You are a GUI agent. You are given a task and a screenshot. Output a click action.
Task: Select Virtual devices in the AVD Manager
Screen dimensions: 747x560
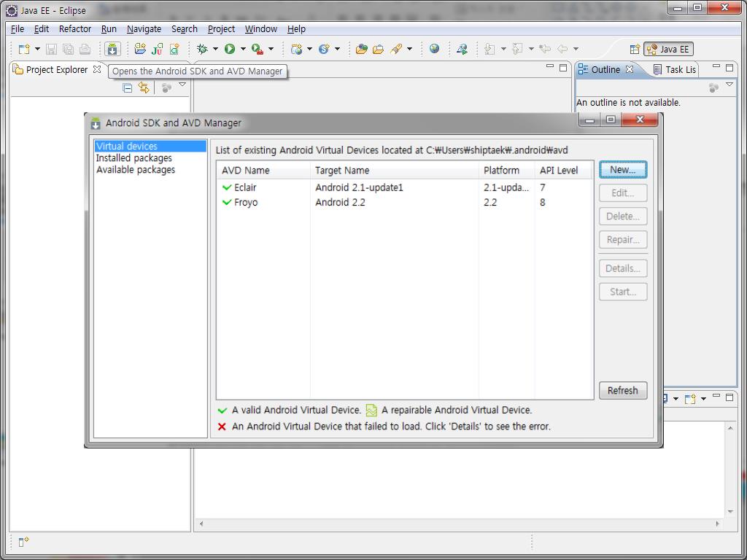(150, 146)
